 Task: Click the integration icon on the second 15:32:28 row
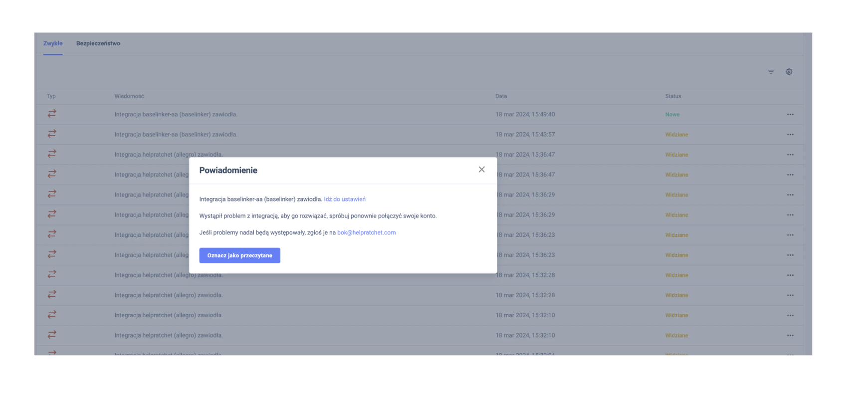52,295
